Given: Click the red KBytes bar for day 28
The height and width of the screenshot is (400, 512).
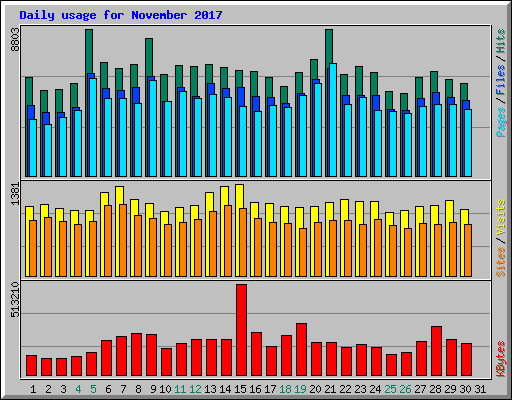Looking at the screenshot, I should 437,351.
